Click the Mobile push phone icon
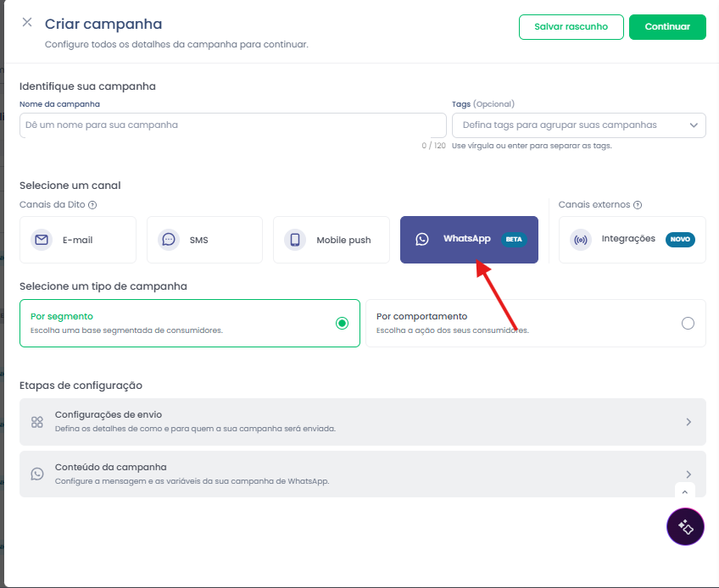 pyautogui.click(x=295, y=240)
